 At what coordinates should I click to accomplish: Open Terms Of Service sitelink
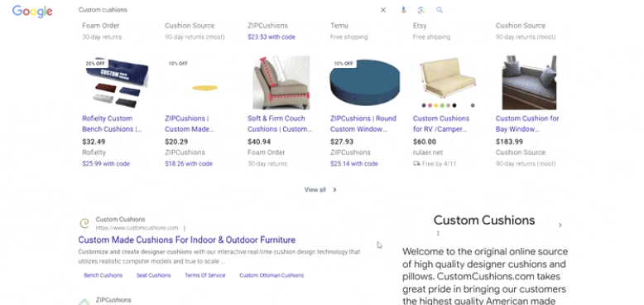[205, 275]
